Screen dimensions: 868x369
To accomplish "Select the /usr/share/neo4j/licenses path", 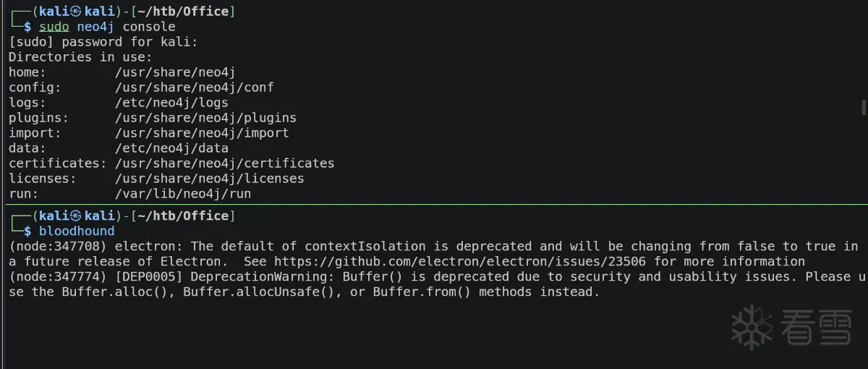I will [209, 178].
